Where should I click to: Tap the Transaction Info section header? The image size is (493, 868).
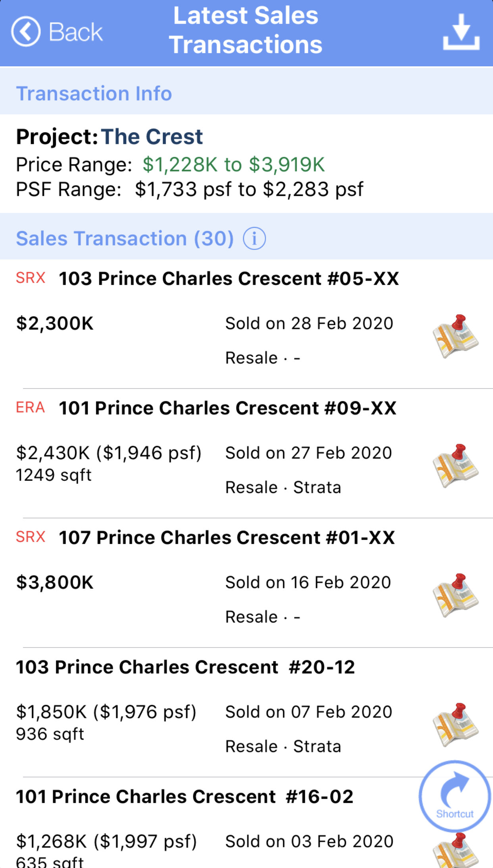[94, 94]
